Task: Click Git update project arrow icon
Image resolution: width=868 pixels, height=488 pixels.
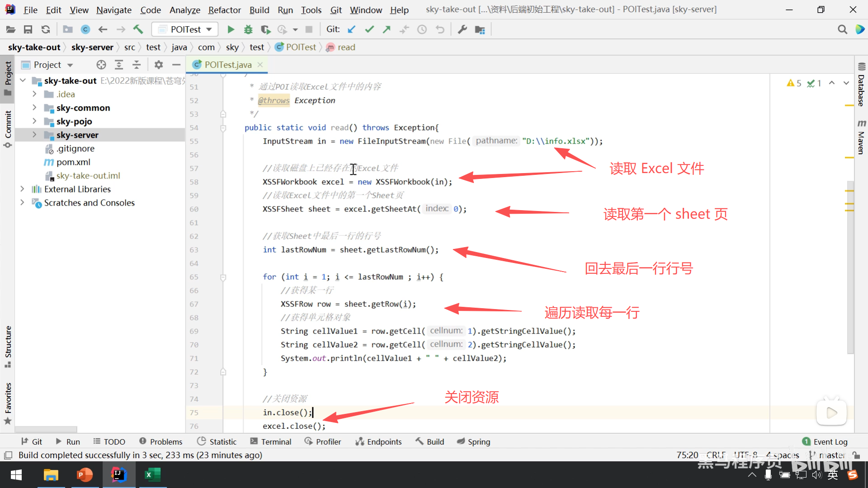Action: click(351, 29)
